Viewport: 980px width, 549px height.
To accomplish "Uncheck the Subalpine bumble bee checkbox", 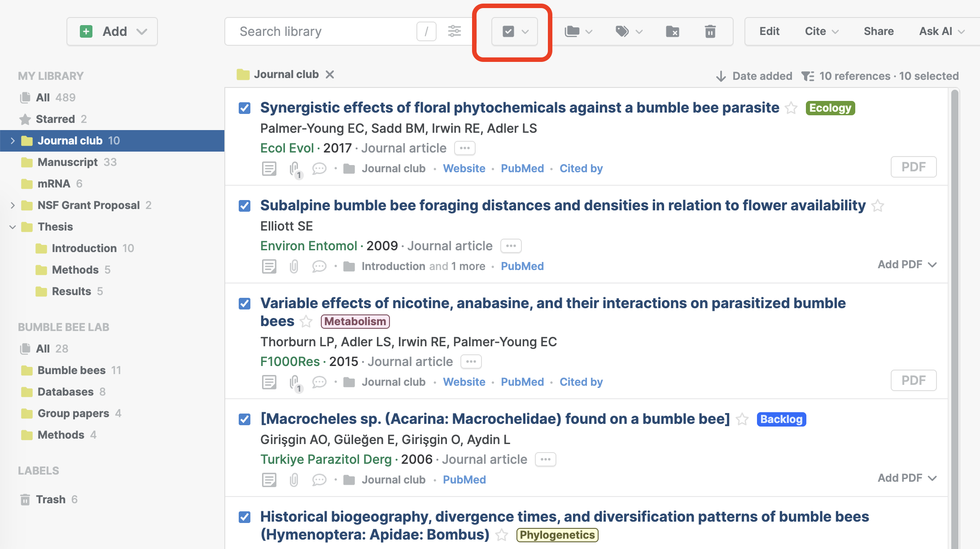I will tap(245, 206).
